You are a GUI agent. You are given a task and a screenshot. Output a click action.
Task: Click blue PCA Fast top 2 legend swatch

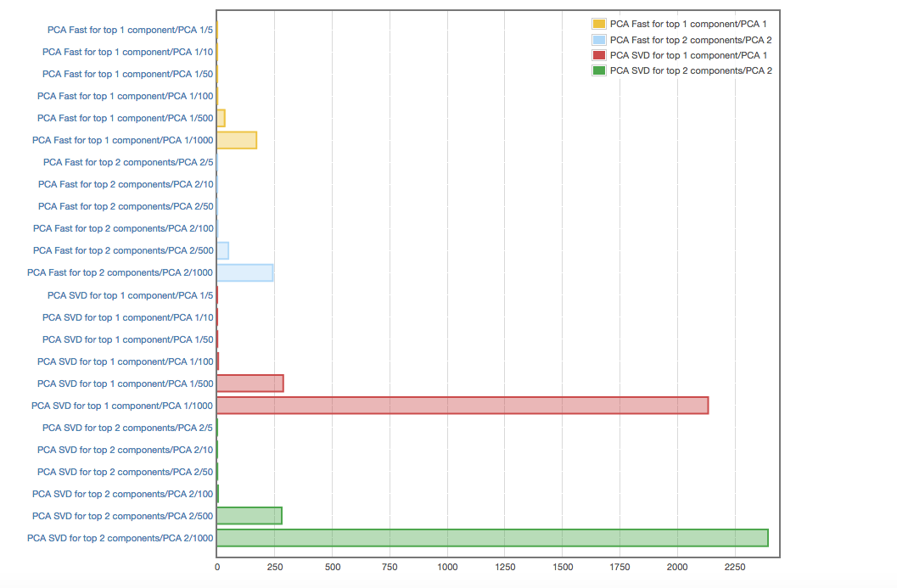599,40
